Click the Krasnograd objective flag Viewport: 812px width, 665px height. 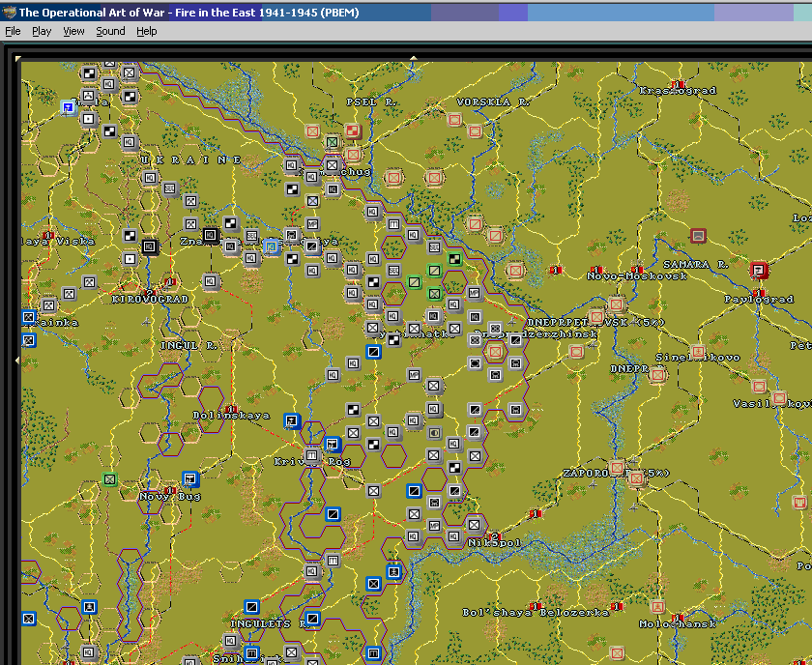coord(678,84)
